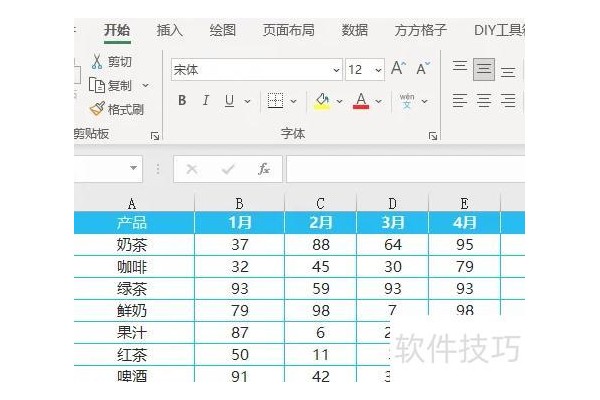Click the formula bar confirm checkmark

228,169
